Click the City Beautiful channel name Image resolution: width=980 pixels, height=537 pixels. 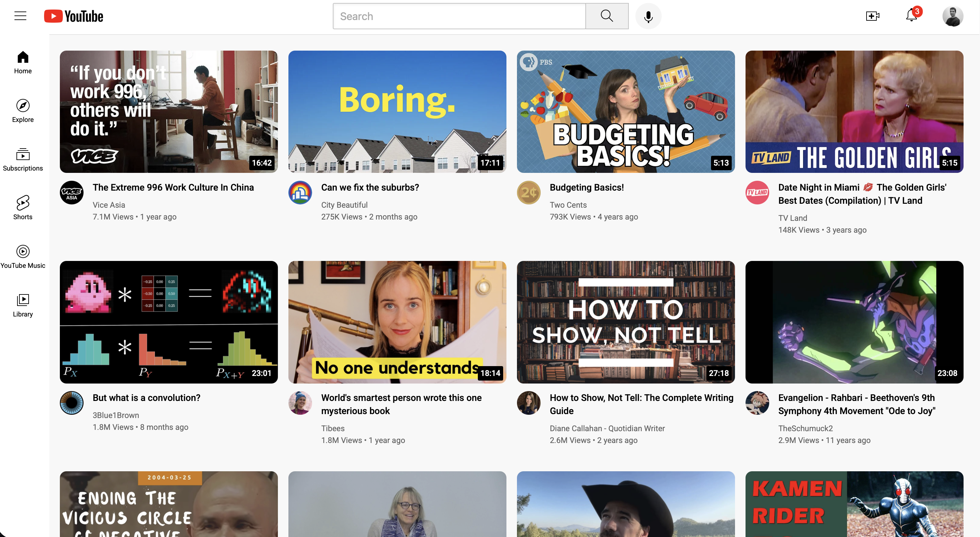[344, 205]
